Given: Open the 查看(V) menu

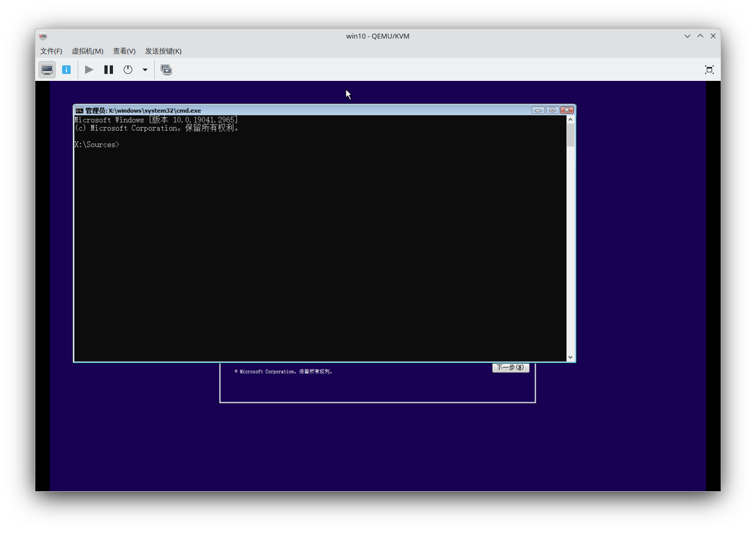Looking at the screenshot, I should click(x=124, y=51).
